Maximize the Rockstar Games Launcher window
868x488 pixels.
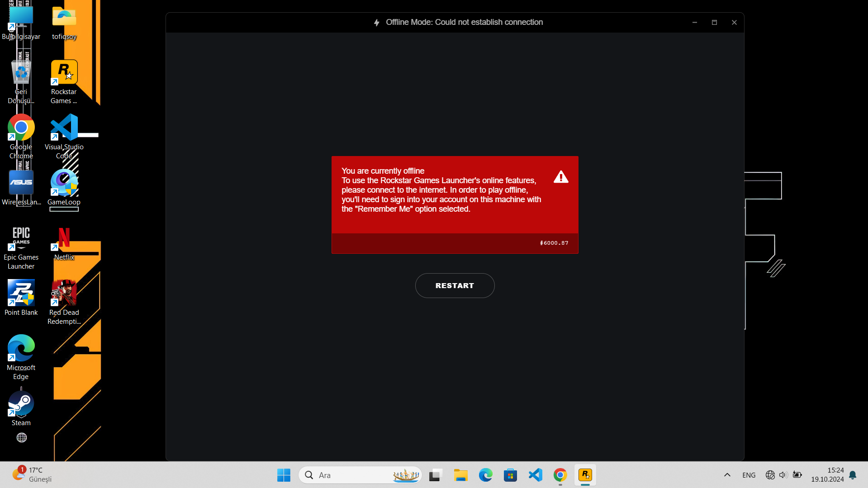click(x=714, y=22)
